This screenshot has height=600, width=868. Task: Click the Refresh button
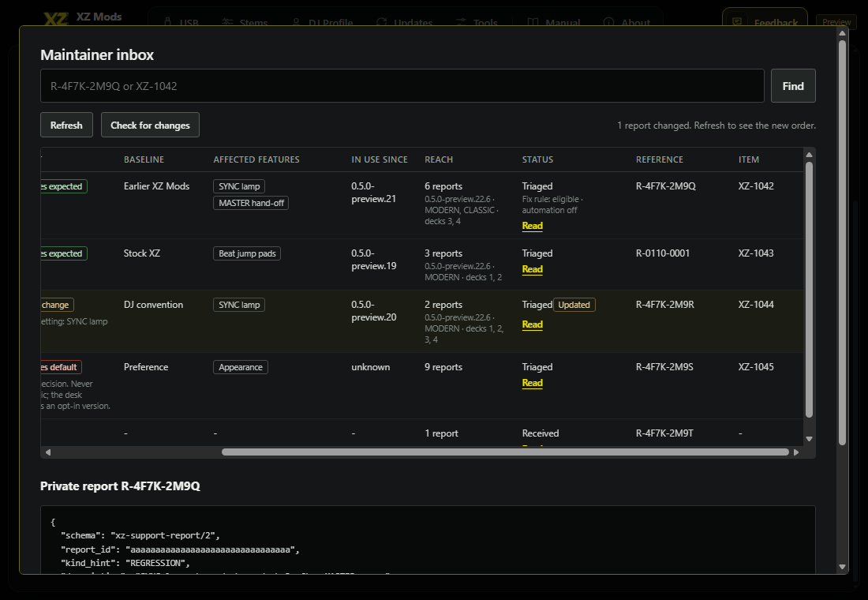(x=66, y=126)
